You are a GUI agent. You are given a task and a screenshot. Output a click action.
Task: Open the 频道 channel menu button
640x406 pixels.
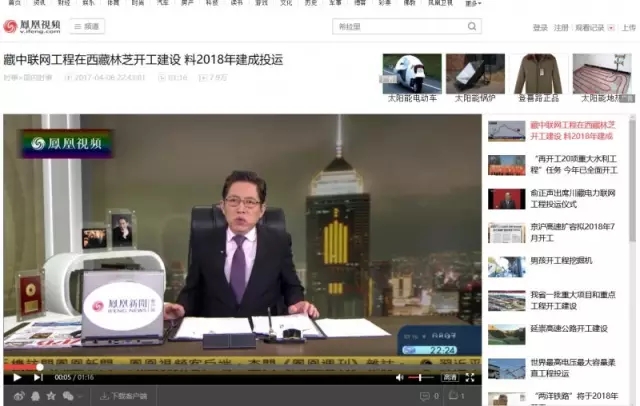pyautogui.click(x=87, y=27)
